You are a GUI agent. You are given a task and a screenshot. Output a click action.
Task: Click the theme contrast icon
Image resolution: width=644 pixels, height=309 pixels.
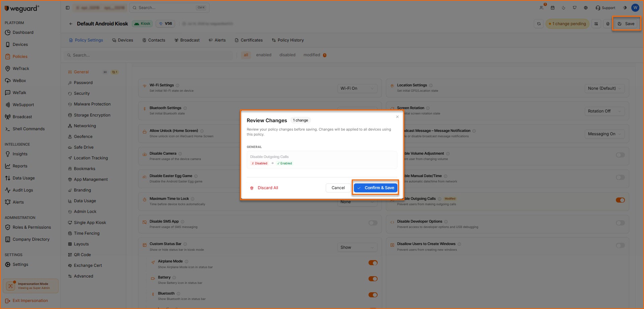coord(625,8)
